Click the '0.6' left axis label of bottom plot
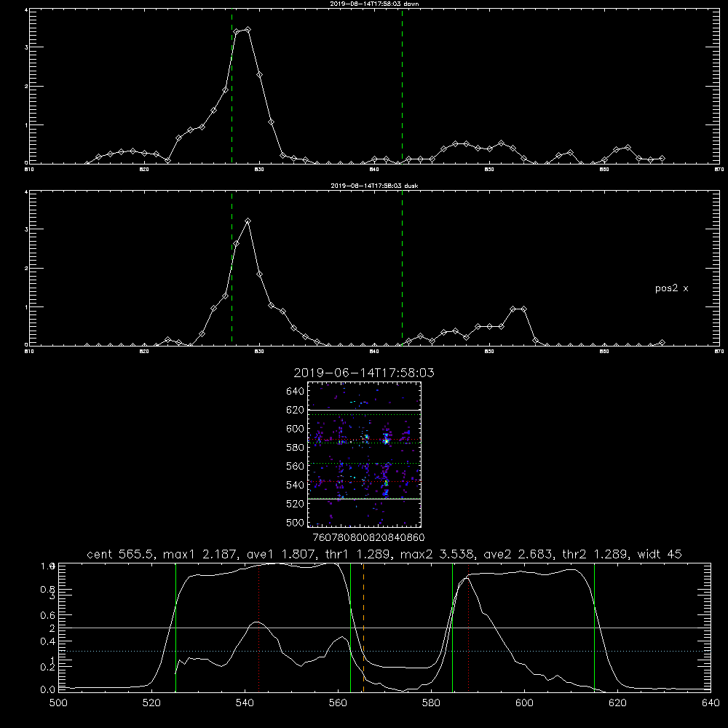The image size is (728, 728). (x=49, y=615)
